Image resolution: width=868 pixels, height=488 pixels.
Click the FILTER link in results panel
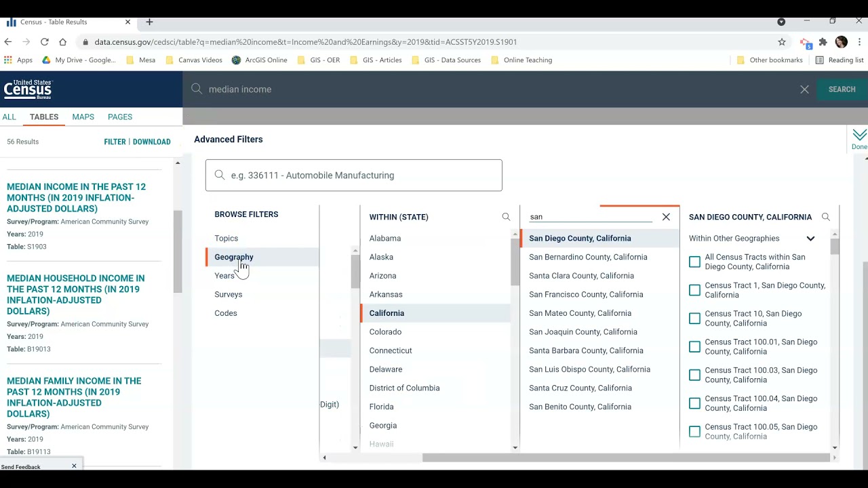(115, 142)
